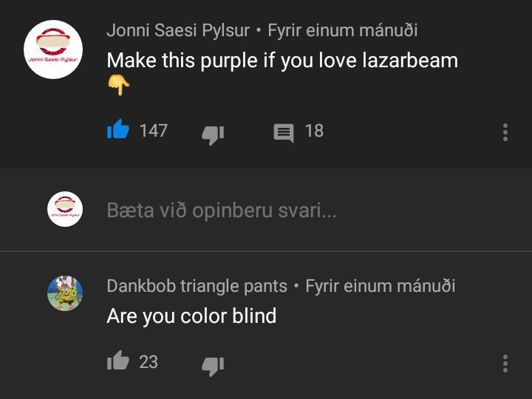Tap the small avatar beside the reply field

click(x=65, y=209)
